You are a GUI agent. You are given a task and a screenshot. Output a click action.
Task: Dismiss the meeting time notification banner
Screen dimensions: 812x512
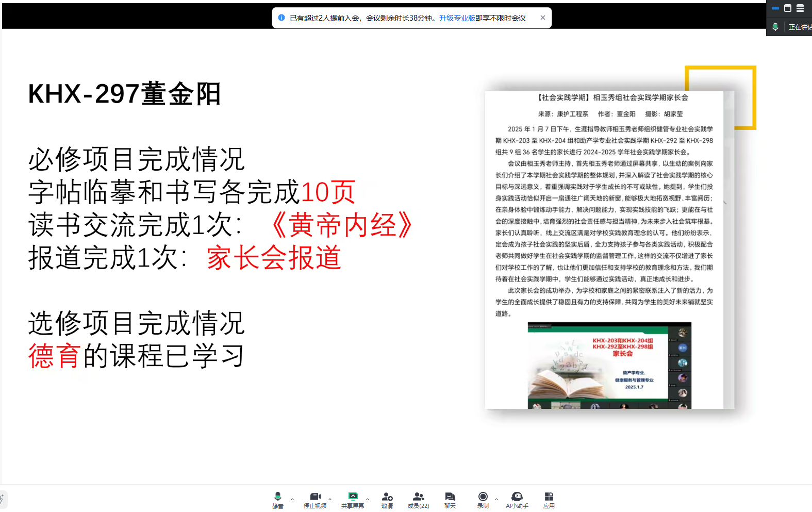coord(543,18)
